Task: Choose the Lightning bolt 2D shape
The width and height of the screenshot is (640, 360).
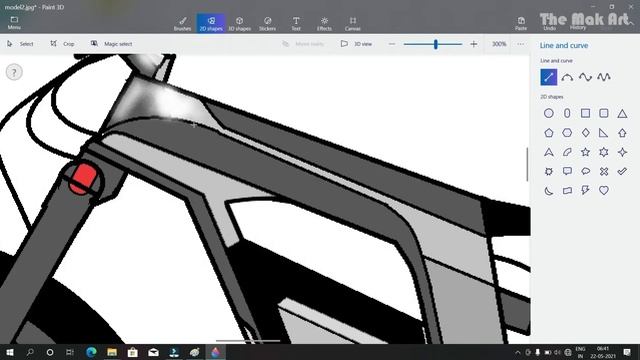Action: (585, 191)
